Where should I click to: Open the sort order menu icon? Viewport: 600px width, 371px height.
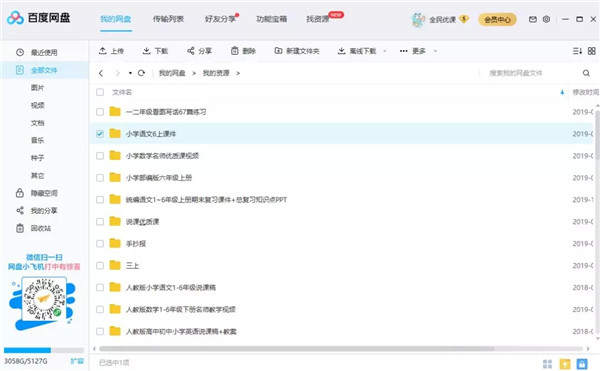[x=577, y=51]
